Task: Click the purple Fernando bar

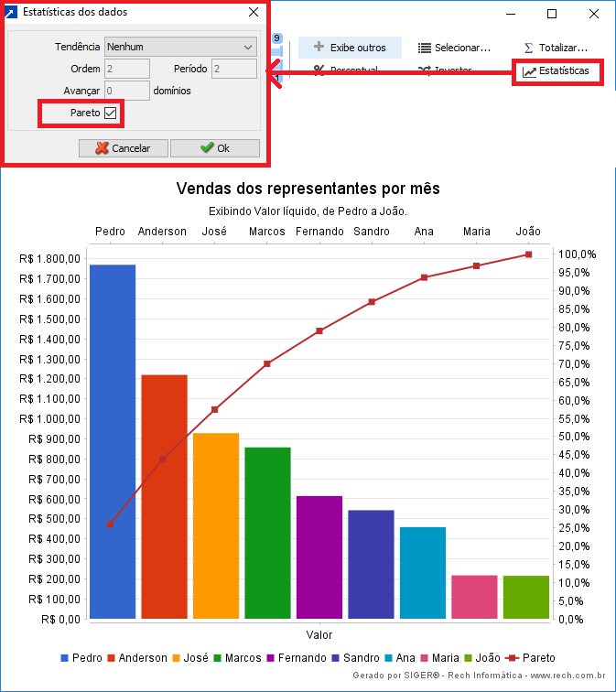Action: [x=319, y=557]
